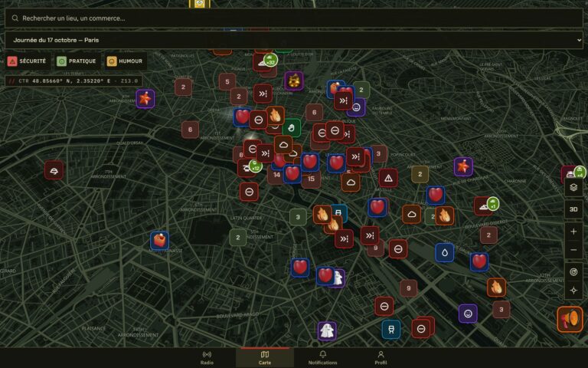Open the marker with the +1 badge
This screenshot has height=368, width=588.
click(484, 206)
